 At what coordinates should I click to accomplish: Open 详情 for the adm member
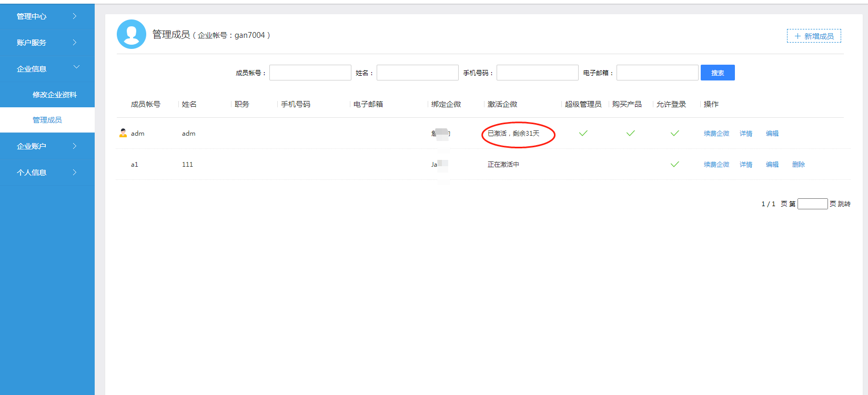click(x=746, y=134)
